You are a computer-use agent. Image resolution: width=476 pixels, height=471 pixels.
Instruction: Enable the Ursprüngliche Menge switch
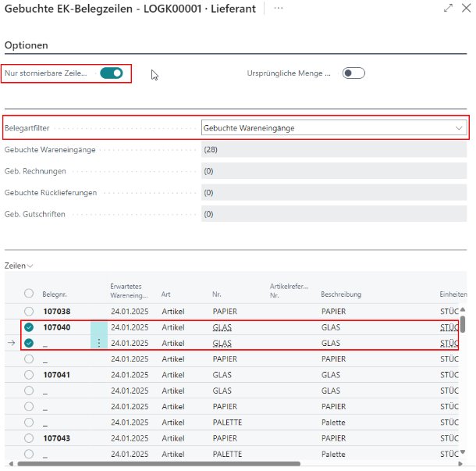tap(353, 73)
